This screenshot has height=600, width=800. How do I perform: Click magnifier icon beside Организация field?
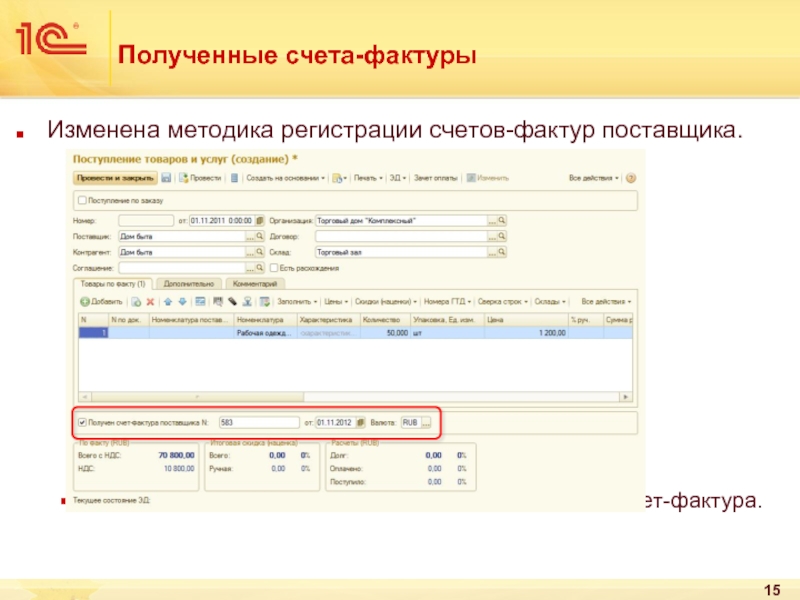[x=502, y=220]
